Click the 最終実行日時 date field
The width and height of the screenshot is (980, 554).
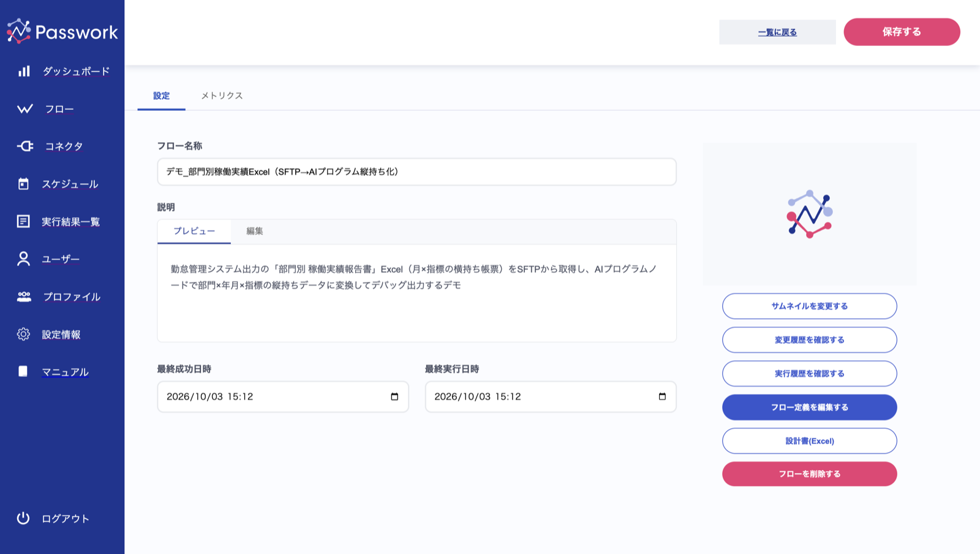point(551,397)
